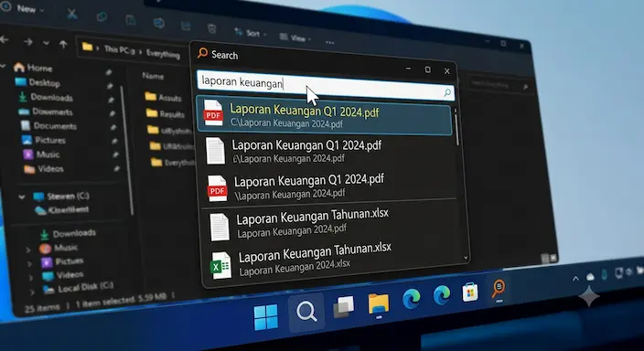
Task: Expand the Local Disk (C:) node
Action: [32, 292]
